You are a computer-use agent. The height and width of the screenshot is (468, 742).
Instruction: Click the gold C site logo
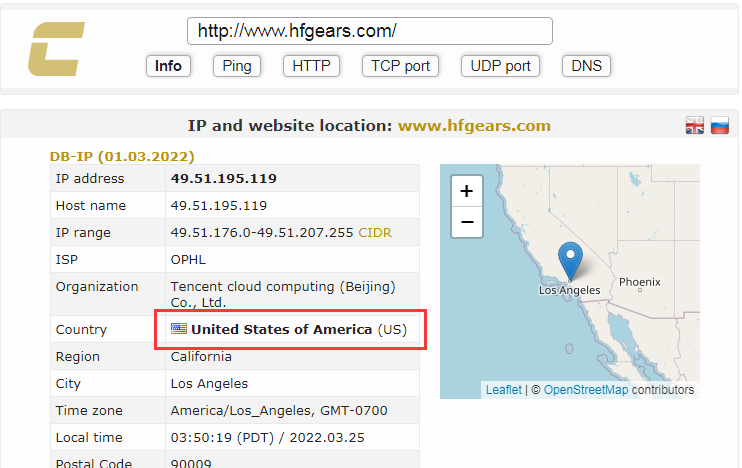point(57,49)
